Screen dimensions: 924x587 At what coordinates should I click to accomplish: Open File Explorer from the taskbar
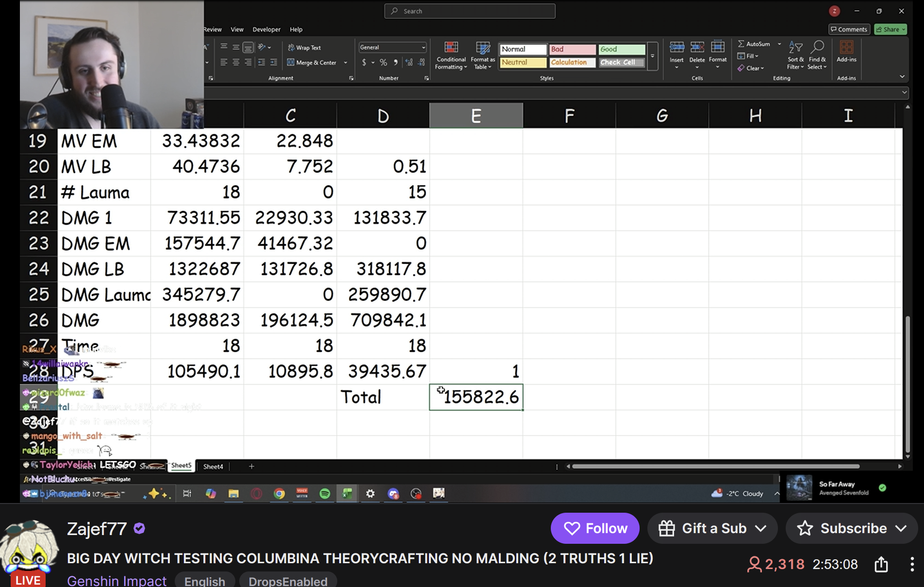coord(233,494)
